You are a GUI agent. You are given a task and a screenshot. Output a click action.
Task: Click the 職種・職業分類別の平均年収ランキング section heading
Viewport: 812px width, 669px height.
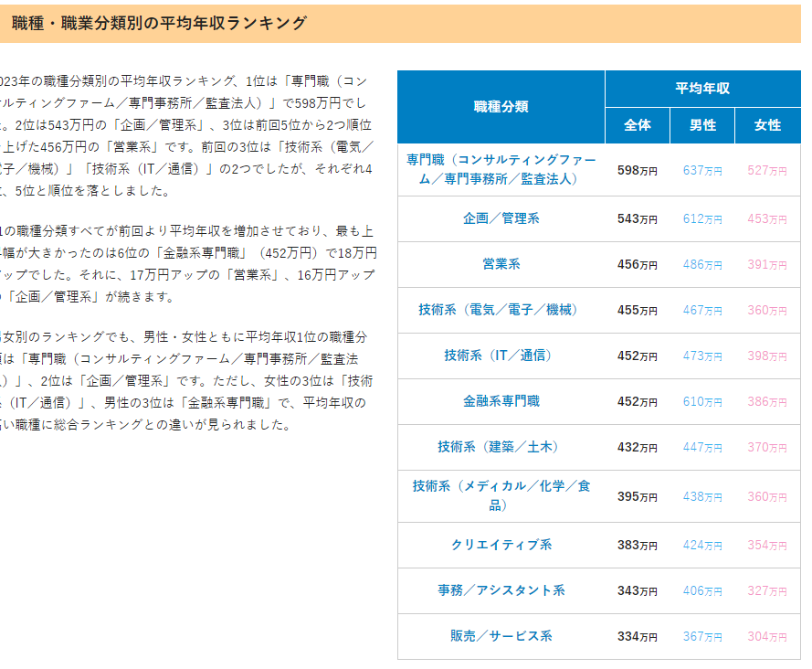pos(160,24)
